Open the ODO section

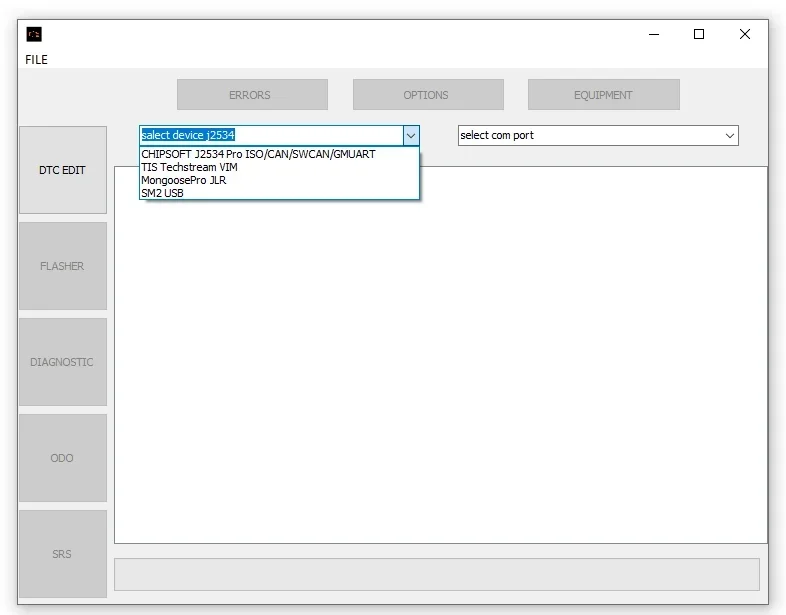[x=63, y=458]
